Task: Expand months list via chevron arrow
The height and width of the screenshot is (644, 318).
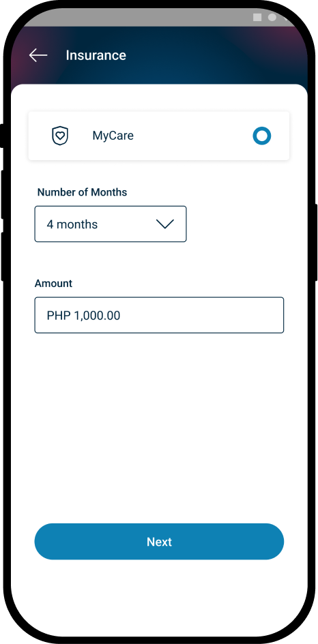Action: 165,224
